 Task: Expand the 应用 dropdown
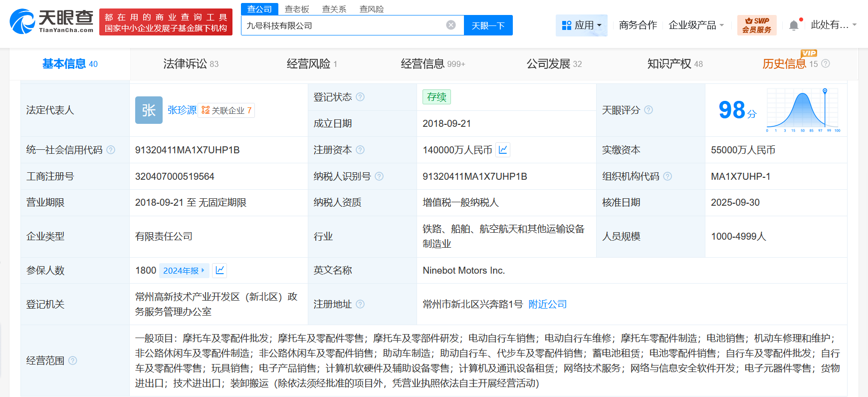pos(582,25)
